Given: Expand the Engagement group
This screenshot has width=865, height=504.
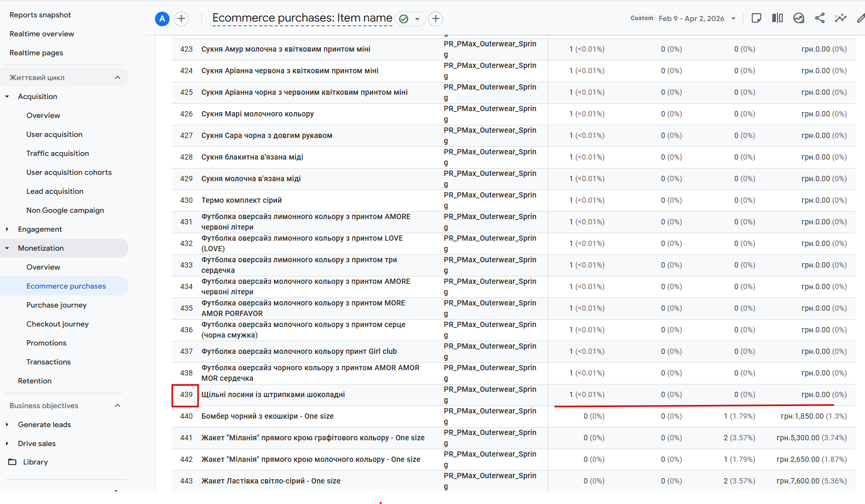Looking at the screenshot, I should coord(7,229).
